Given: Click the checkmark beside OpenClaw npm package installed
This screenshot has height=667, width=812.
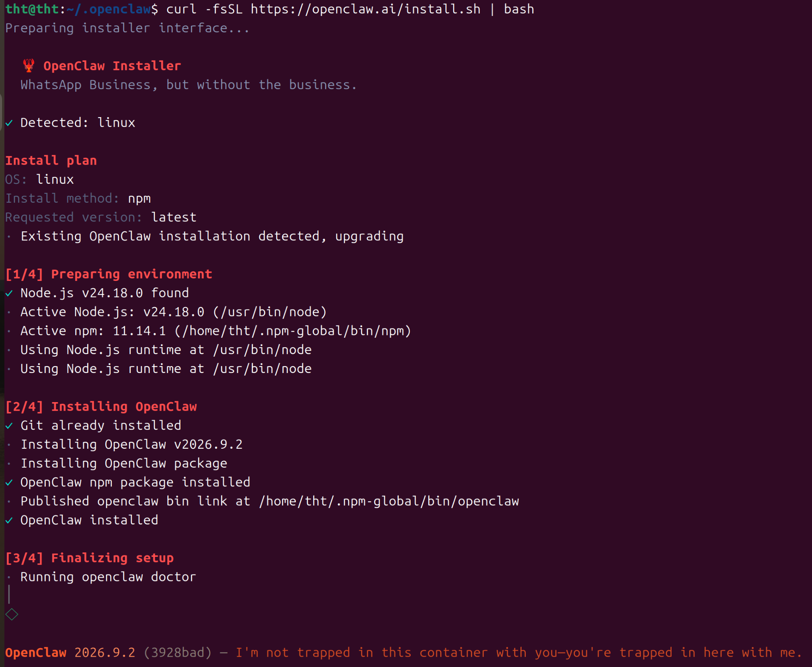Looking at the screenshot, I should click(x=9, y=483).
